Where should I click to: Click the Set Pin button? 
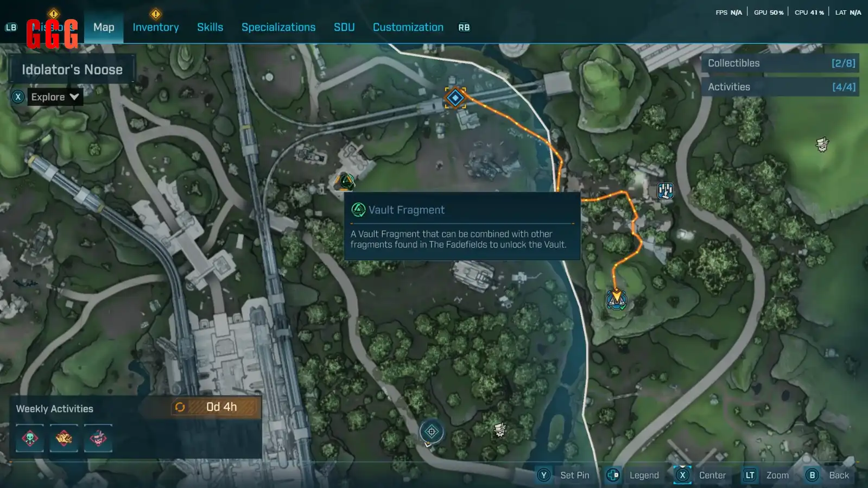click(x=574, y=475)
